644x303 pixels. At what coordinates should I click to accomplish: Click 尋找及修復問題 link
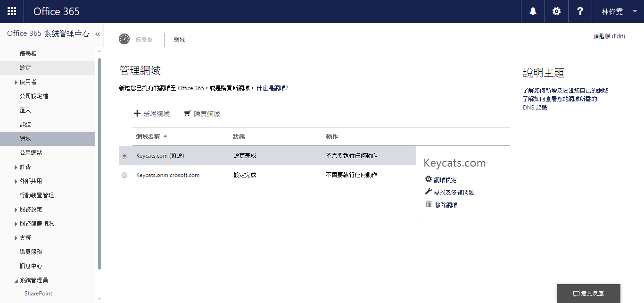(x=454, y=192)
